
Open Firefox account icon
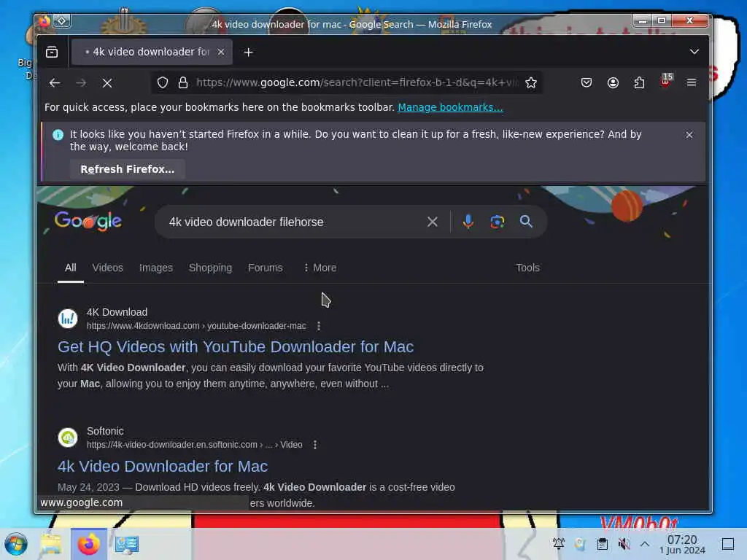click(x=613, y=83)
